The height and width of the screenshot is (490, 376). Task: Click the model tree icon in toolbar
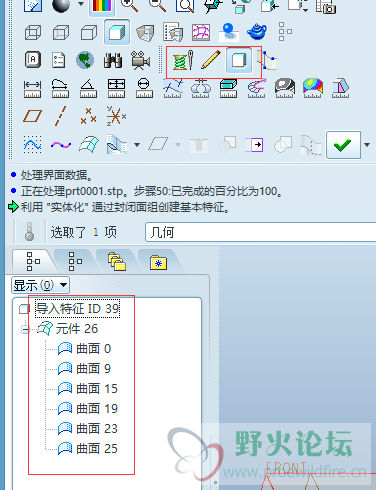pos(285,32)
